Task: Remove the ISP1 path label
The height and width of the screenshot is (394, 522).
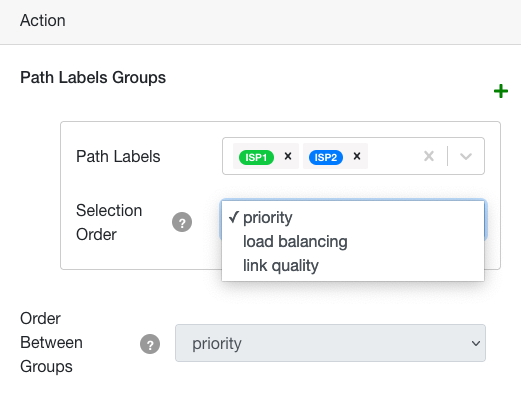Action: (288, 156)
